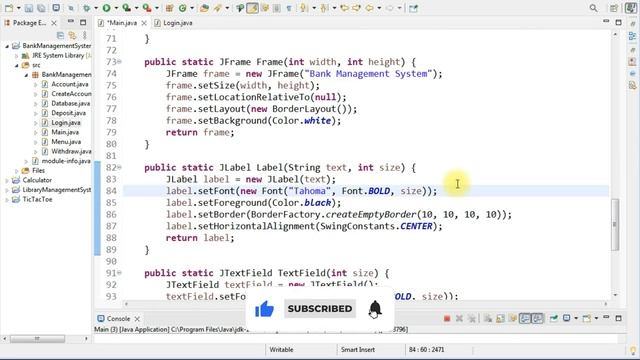Go back with the Back navigation arrow

pyautogui.click(x=369, y=8)
